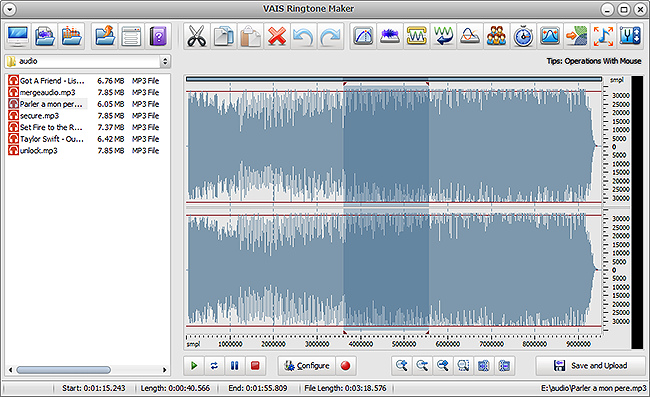The image size is (650, 397).
Task: Redo the last edit
Action: (330, 36)
